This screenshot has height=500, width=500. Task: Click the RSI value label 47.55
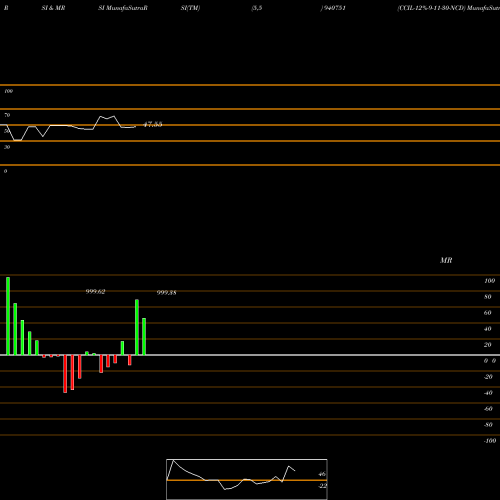(153, 124)
